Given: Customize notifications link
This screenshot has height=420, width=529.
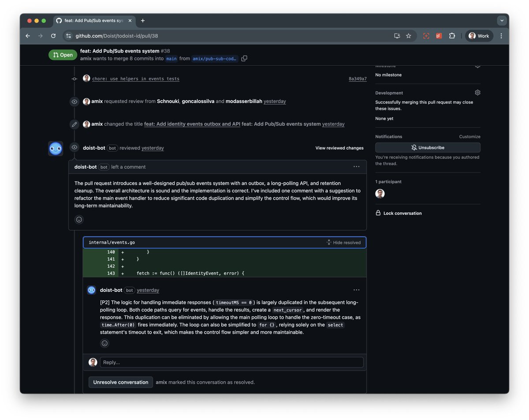Looking at the screenshot, I should [x=469, y=137].
